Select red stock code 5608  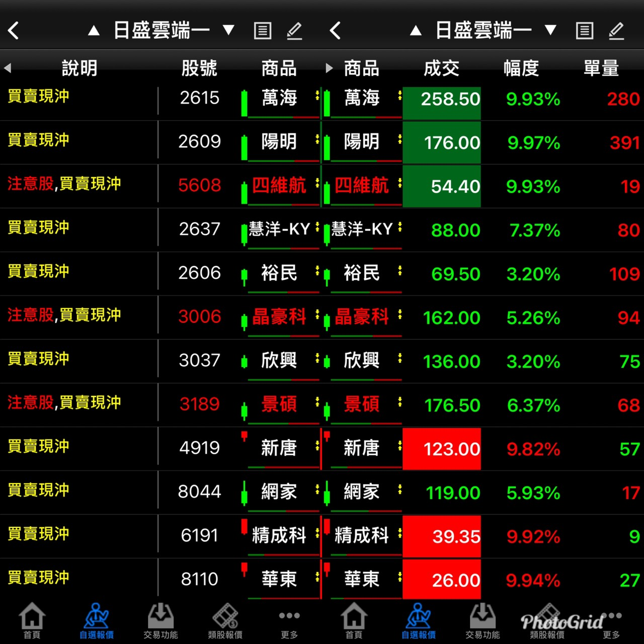pyautogui.click(x=200, y=185)
